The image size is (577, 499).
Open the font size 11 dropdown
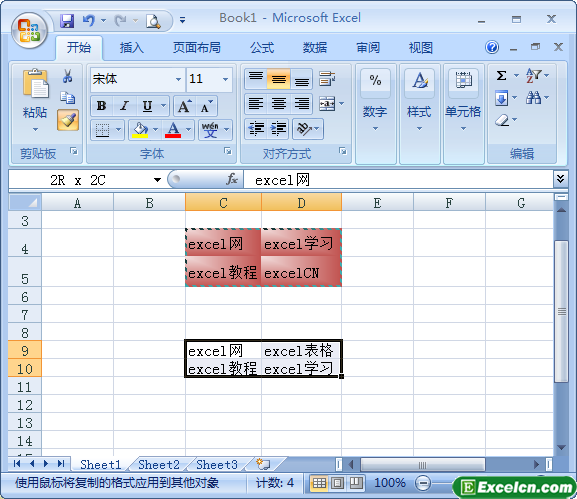225,79
